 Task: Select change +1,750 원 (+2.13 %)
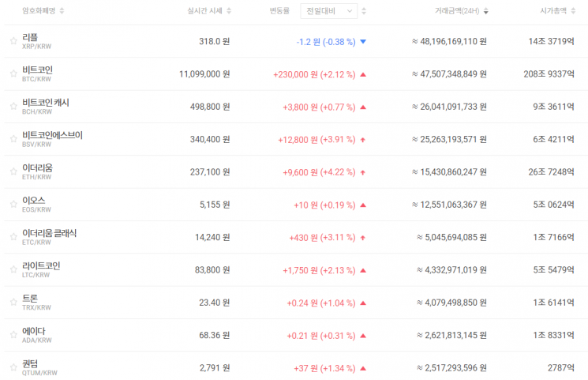coord(319,270)
